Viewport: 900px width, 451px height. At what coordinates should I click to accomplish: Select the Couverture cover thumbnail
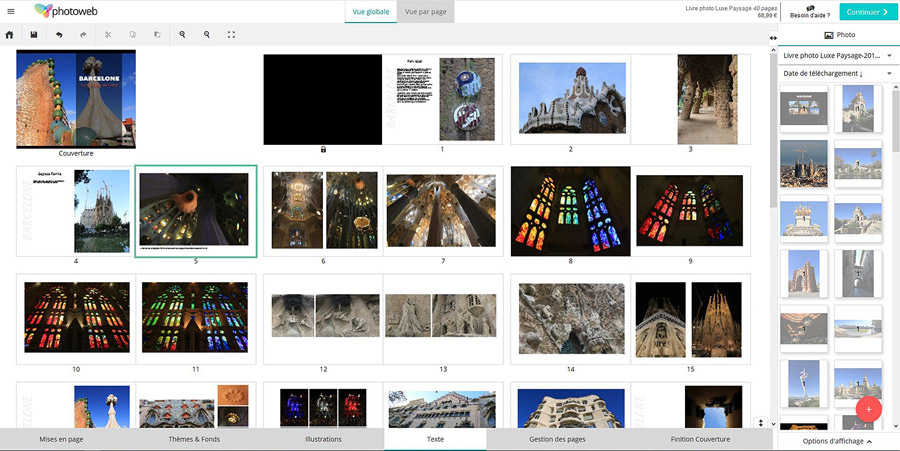click(x=76, y=99)
